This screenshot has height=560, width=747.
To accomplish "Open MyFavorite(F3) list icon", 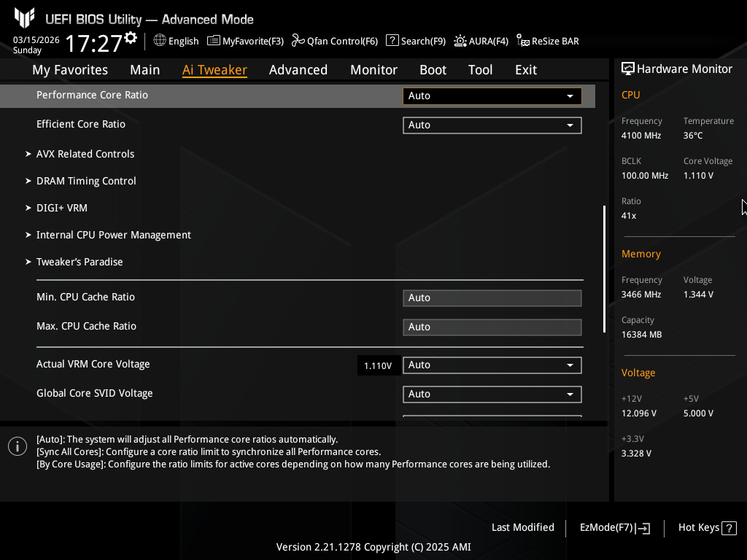I will (214, 41).
